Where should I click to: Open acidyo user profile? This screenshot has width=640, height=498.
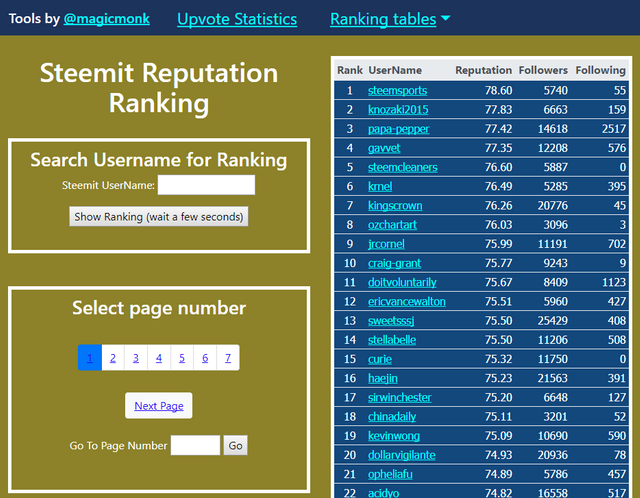pos(384,493)
